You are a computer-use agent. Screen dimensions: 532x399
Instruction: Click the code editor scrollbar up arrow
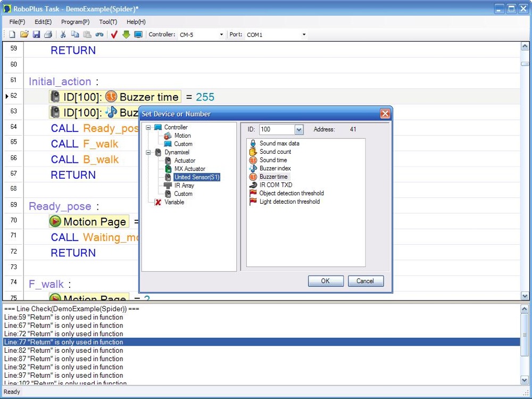[x=525, y=46]
